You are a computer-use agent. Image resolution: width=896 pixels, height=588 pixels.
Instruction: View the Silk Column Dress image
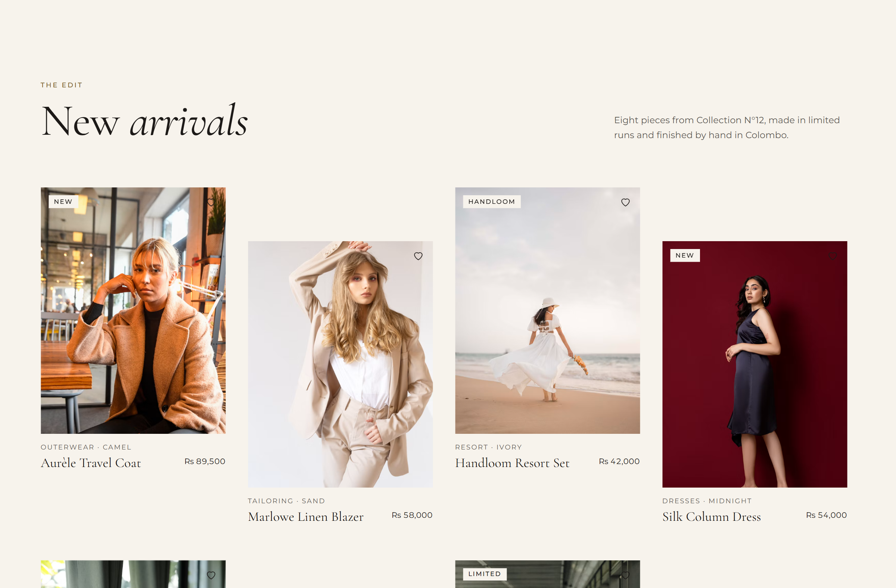755,364
